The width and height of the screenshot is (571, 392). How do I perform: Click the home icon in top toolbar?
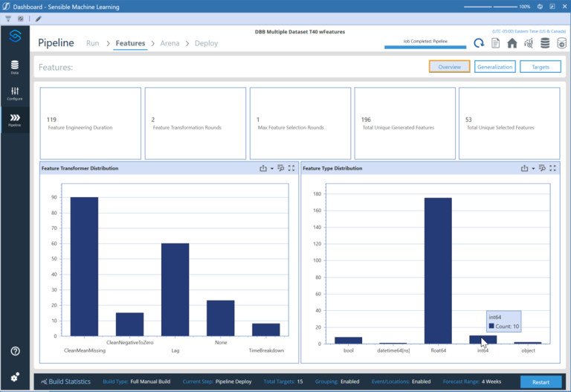coord(512,43)
